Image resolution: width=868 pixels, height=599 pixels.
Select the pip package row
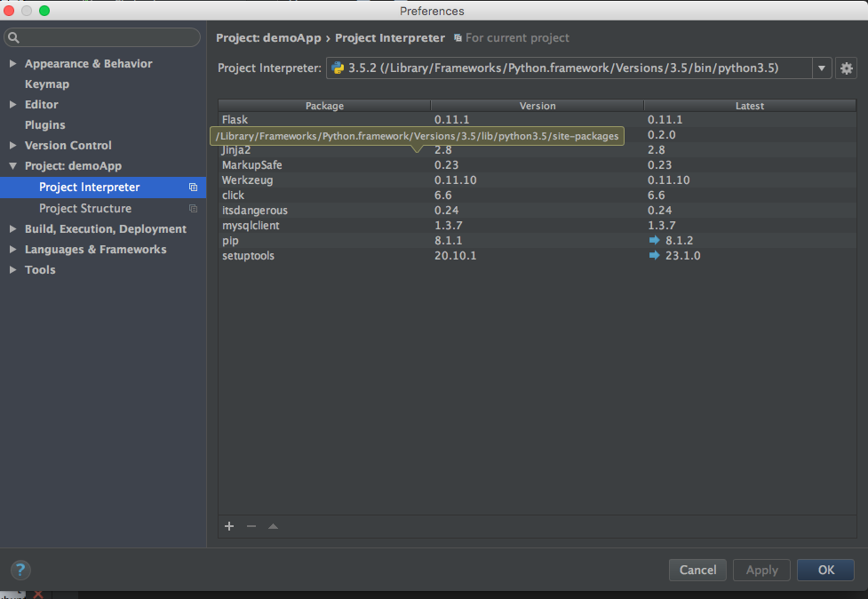point(537,240)
